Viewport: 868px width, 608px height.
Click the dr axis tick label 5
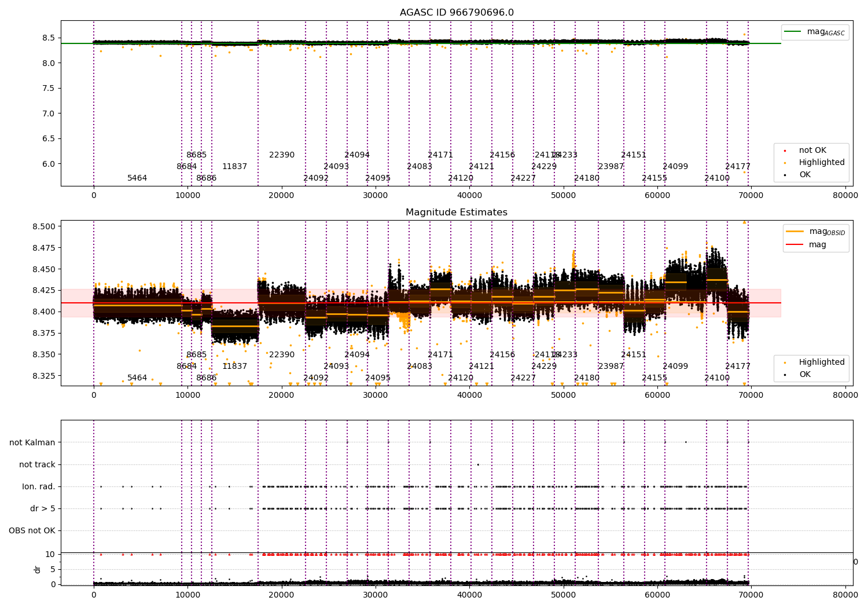(x=53, y=569)
